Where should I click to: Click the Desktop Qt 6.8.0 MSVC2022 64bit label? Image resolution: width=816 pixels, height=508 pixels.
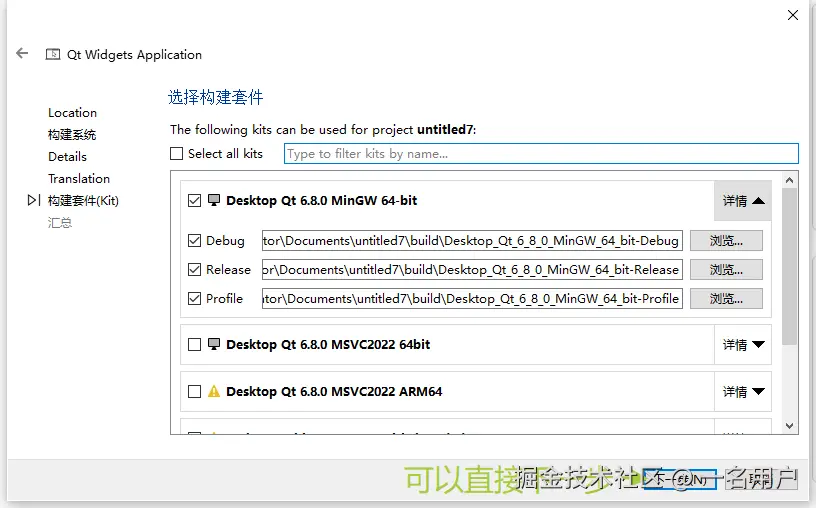328,345
